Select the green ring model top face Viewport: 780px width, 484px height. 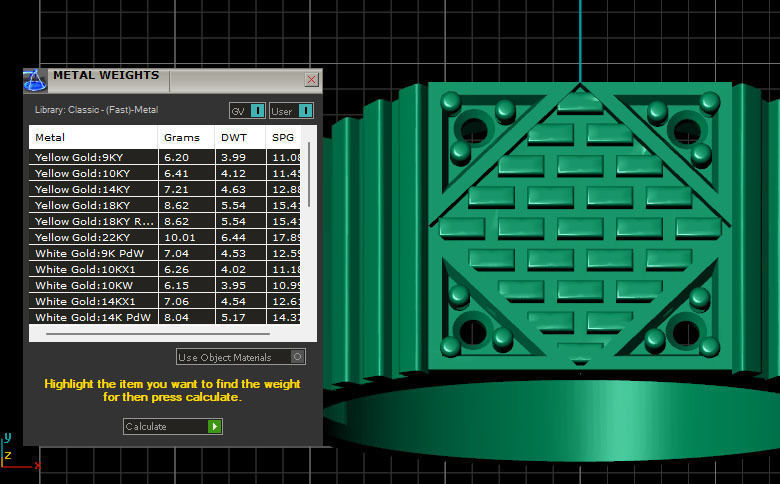coord(580,226)
